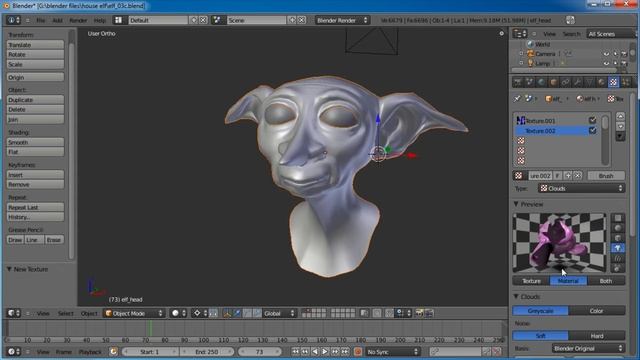The image size is (640, 360).
Task: Click the render preview icon in viewport header
Action: (x=419, y=313)
